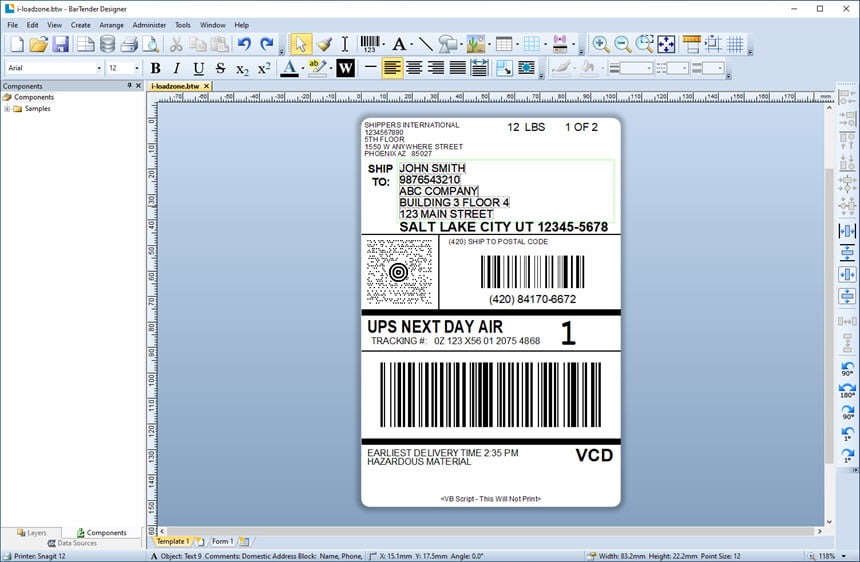Open database connection setup
860x562 pixels.
coord(108,44)
